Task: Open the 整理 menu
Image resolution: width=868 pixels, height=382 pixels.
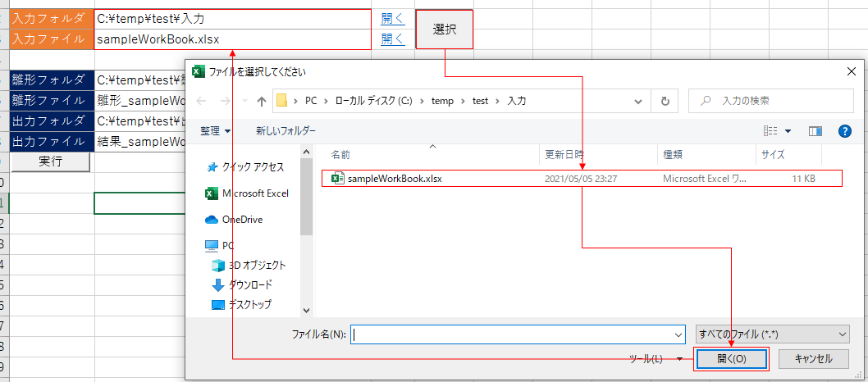Action: click(216, 131)
